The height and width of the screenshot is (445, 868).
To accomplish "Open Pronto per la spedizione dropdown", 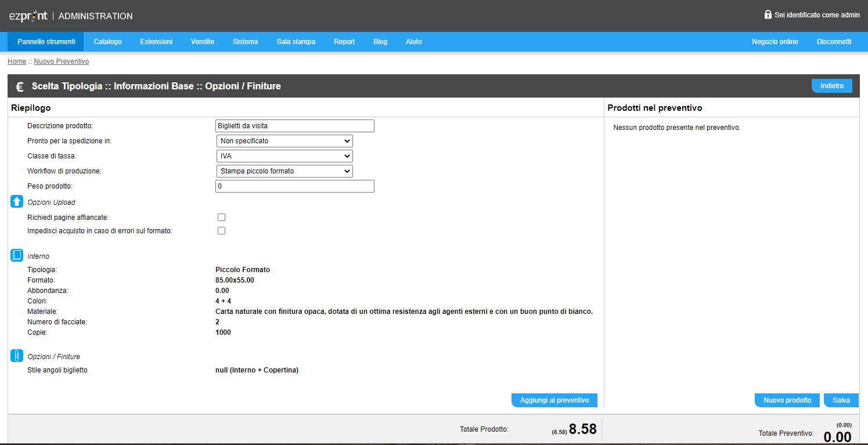I will pyautogui.click(x=284, y=141).
